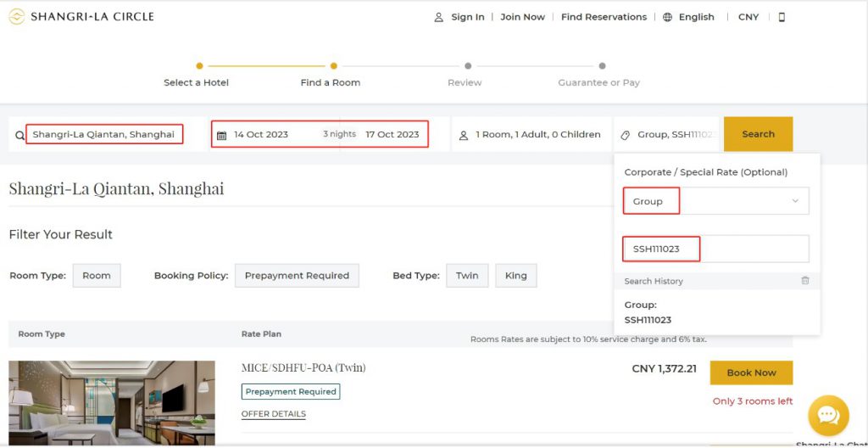The image size is (868, 448).
Task: Click the 3 nights label
Action: [x=339, y=134]
